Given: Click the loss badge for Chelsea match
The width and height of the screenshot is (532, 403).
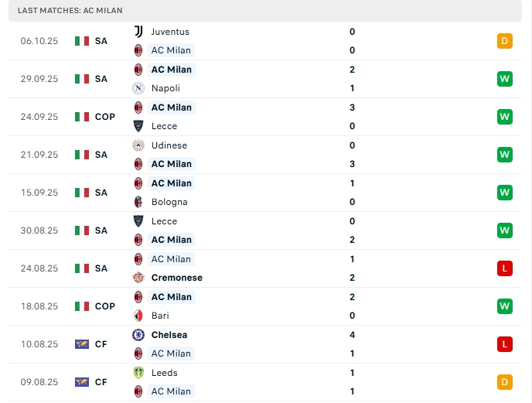Looking at the screenshot, I should [505, 344].
